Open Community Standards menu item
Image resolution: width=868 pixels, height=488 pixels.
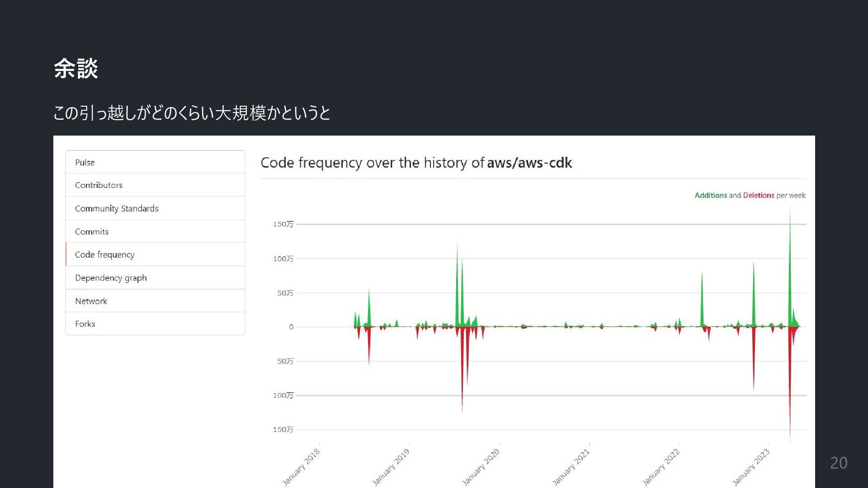155,208
